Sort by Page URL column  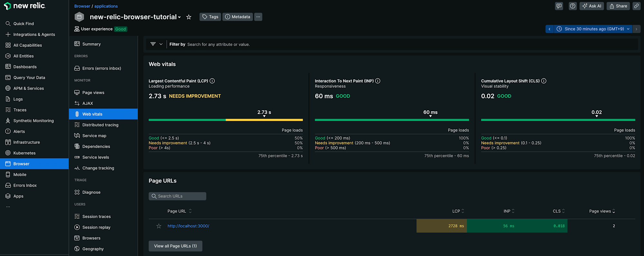(179, 211)
